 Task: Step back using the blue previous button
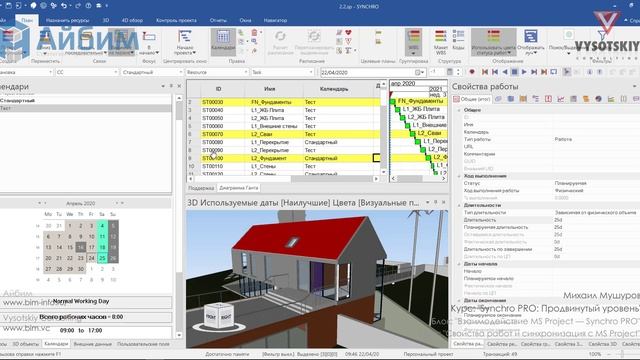pos(495,72)
